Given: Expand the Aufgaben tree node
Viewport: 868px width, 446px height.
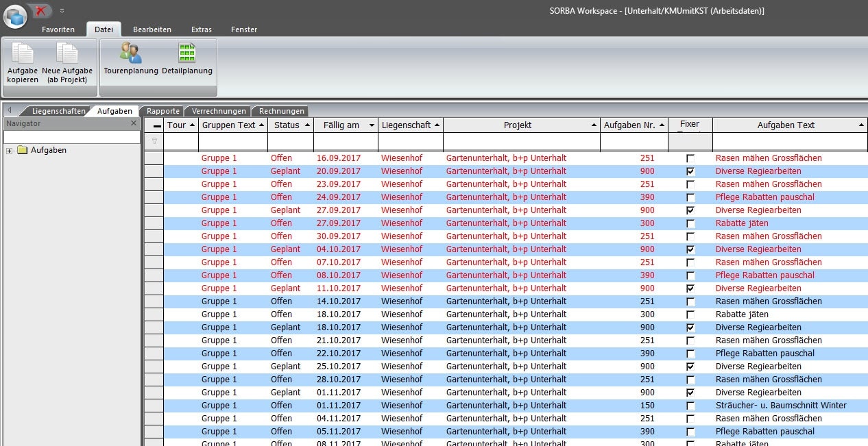Looking at the screenshot, I should [x=10, y=151].
